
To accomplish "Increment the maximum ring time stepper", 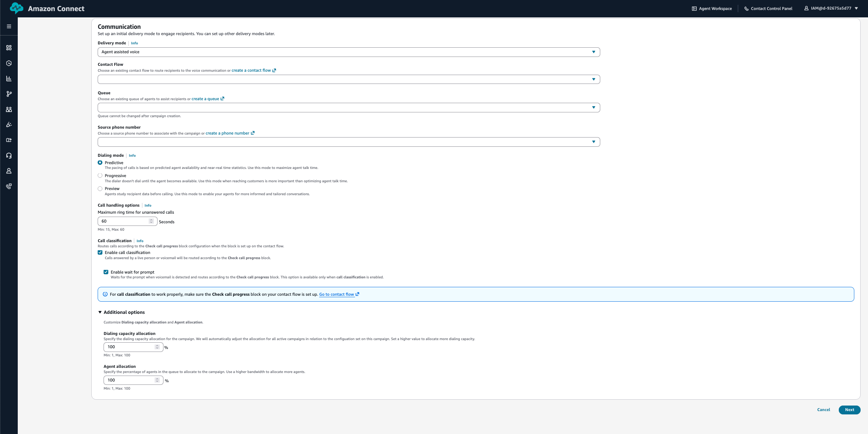I will coord(151,219).
